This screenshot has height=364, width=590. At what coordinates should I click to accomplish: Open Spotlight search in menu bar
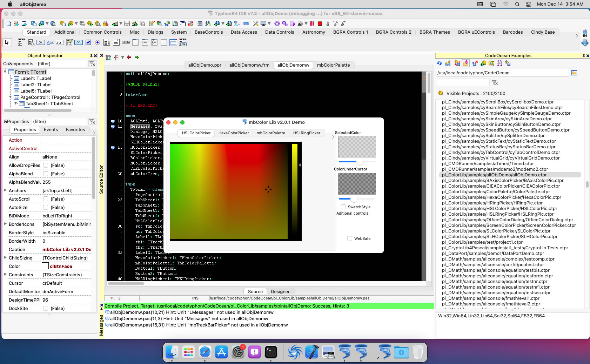[x=517, y=4]
